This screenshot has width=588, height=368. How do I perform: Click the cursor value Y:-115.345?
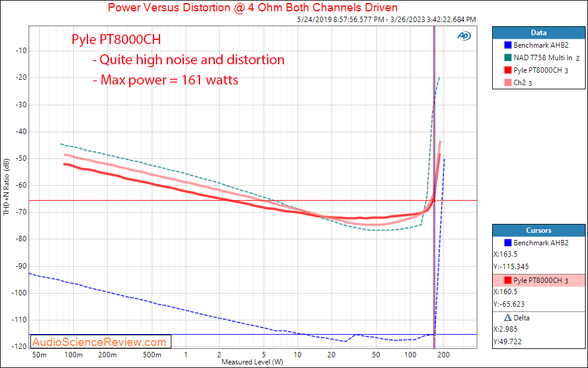pos(511,266)
